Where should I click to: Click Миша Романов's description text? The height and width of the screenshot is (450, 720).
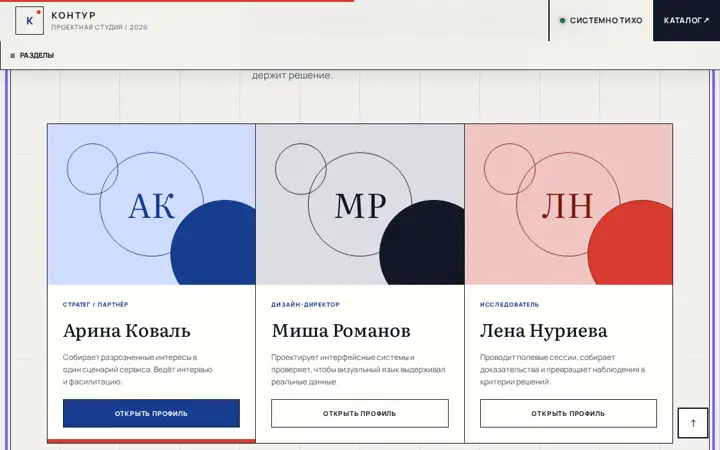[358, 369]
